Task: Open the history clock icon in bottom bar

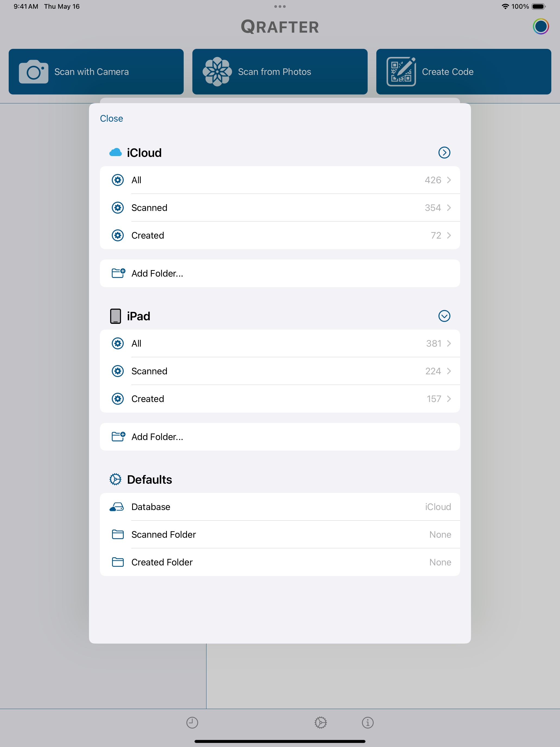Action: [x=192, y=723]
